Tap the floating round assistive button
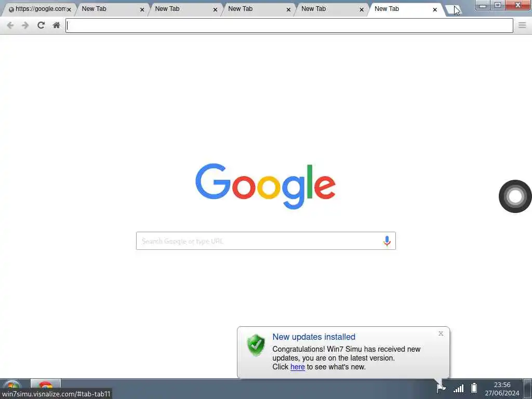The height and width of the screenshot is (399, 532). point(515,196)
